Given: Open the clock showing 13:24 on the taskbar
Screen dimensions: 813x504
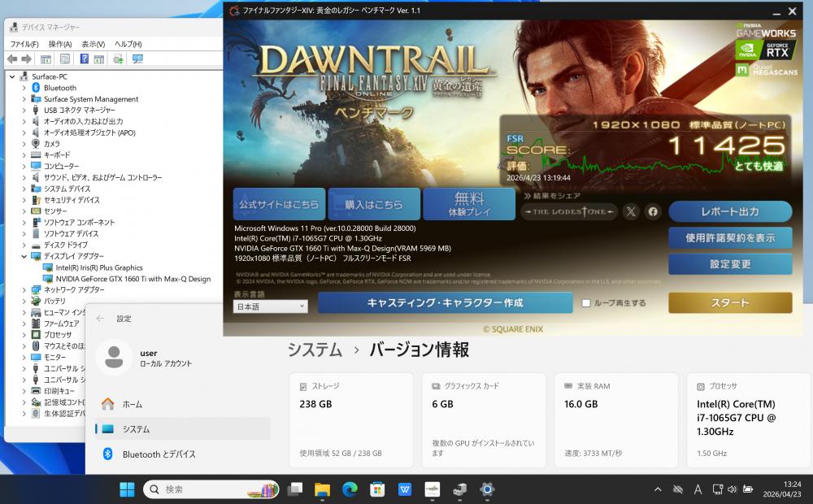Looking at the screenshot, I should [782, 489].
